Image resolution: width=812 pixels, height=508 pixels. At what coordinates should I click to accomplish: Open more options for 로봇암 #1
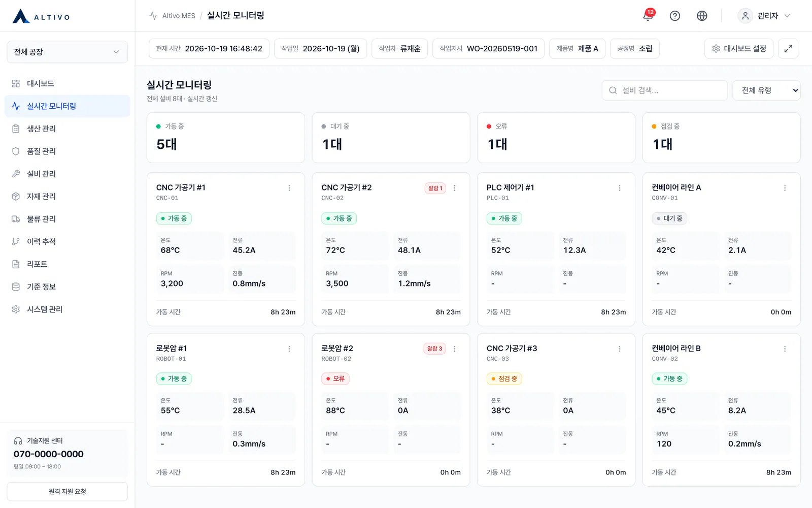coord(289,349)
